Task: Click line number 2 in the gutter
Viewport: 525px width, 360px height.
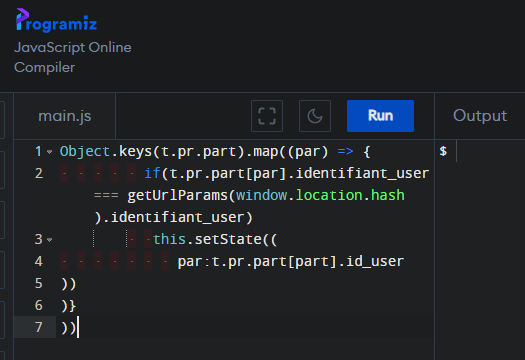Action: click(x=39, y=173)
